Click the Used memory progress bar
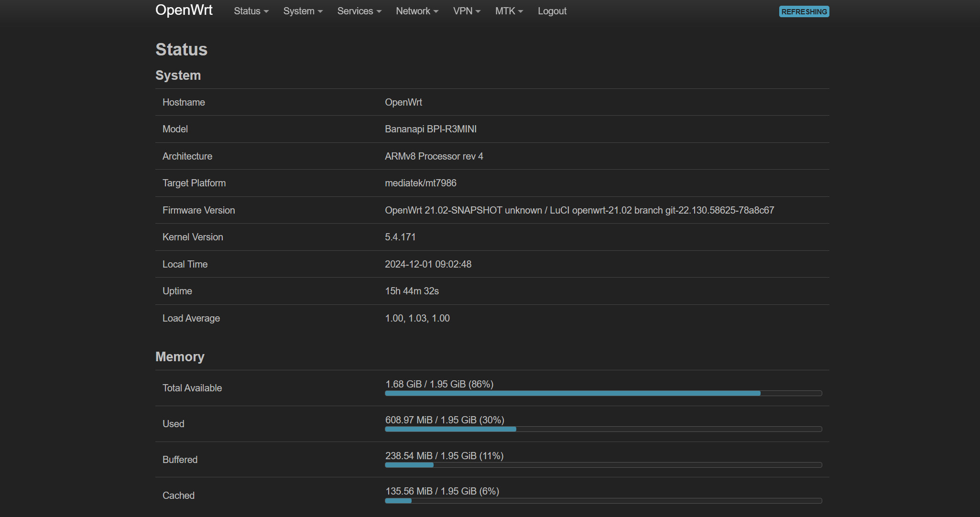The width and height of the screenshot is (980, 517). pos(603,429)
